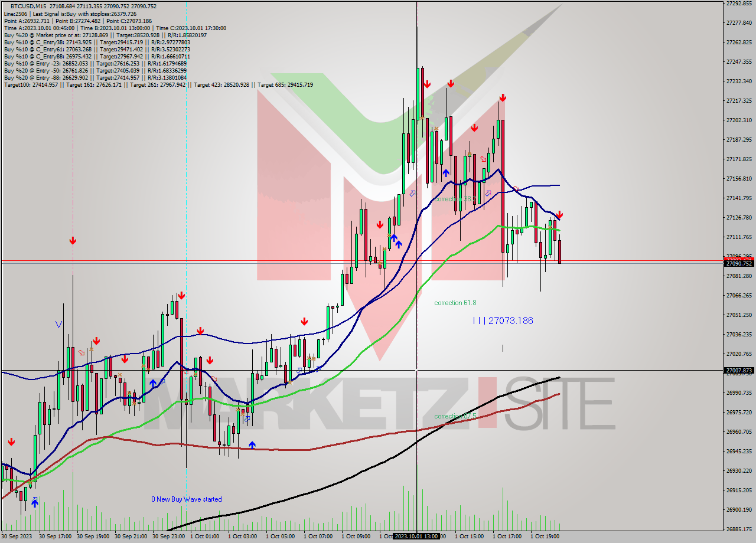Click the 27217.325 price axis label

(x=739, y=100)
